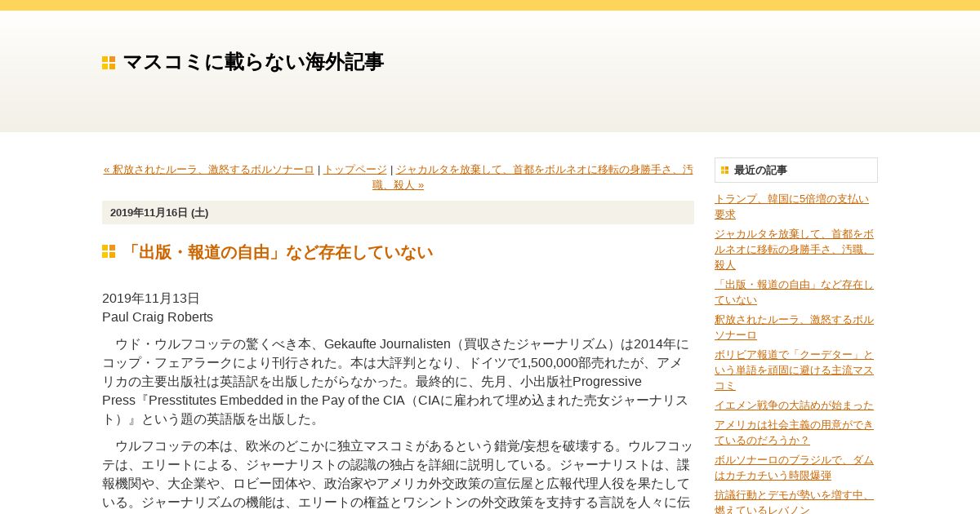
Task: Select the author name Paul Craig Roberts
Action: tap(158, 317)
